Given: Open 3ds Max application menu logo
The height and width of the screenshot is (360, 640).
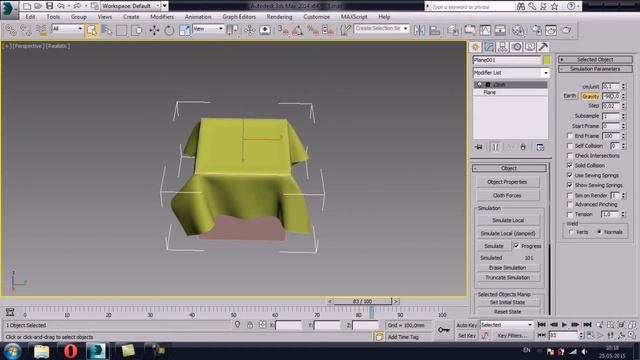Looking at the screenshot, I should click(x=9, y=10).
